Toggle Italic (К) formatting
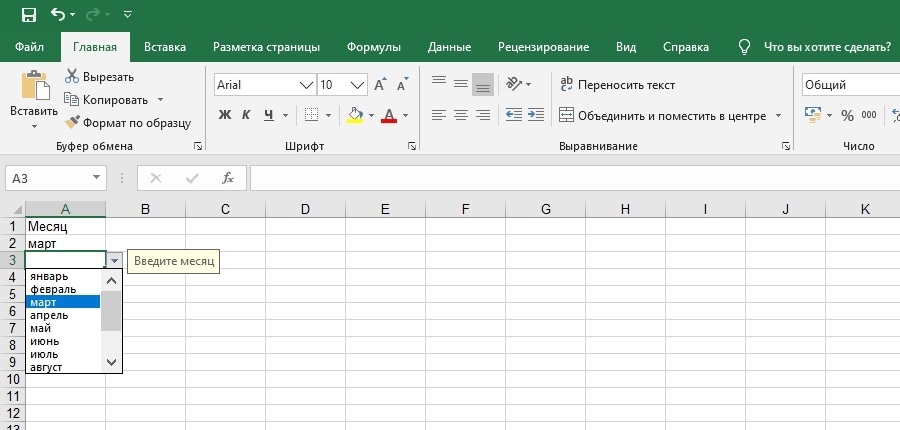 (247, 115)
